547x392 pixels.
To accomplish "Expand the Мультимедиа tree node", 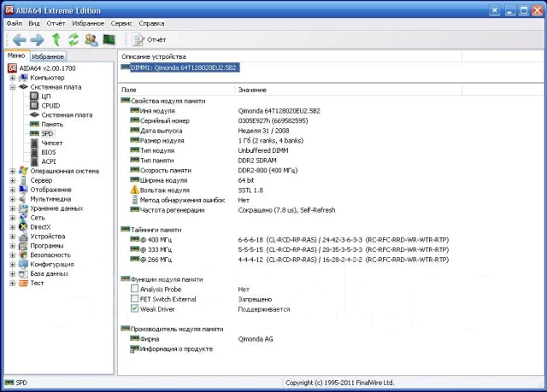I will click(x=13, y=199).
